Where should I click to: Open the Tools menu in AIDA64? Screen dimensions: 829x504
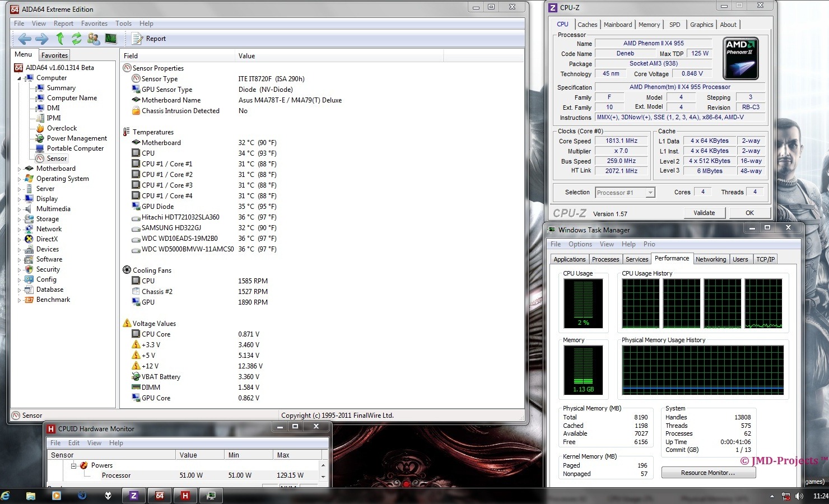coord(123,24)
